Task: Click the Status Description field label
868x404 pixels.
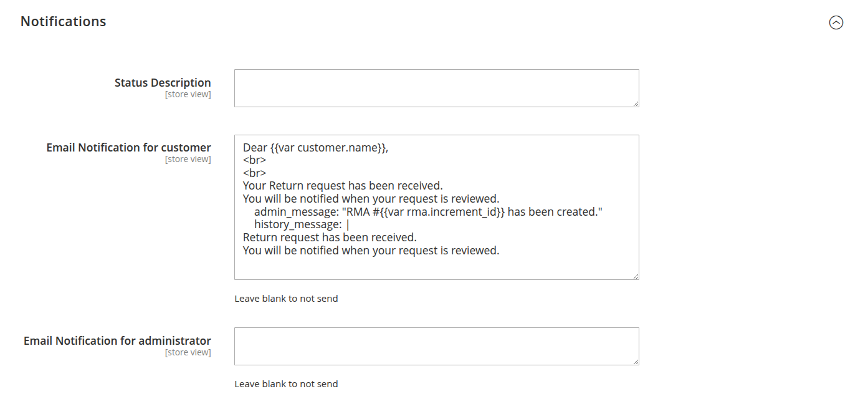Action: click(x=163, y=82)
